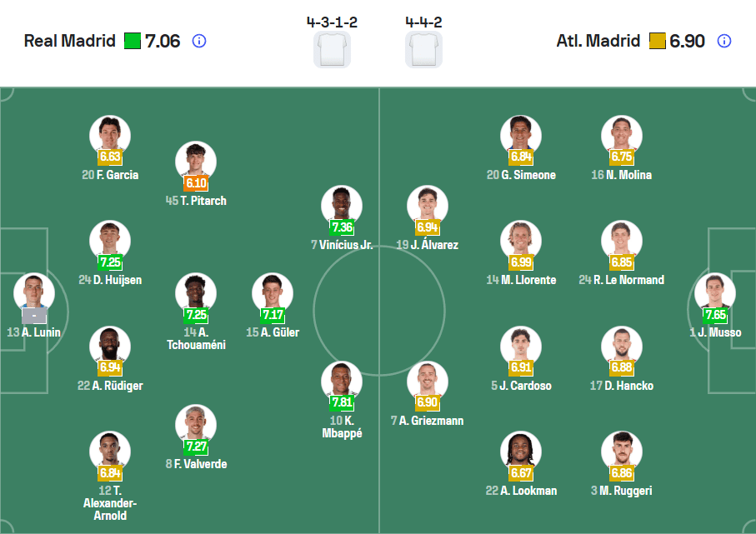The height and width of the screenshot is (534, 756).
Task: Click the 4-3-1-2 formation jersey icon
Action: pos(333,47)
